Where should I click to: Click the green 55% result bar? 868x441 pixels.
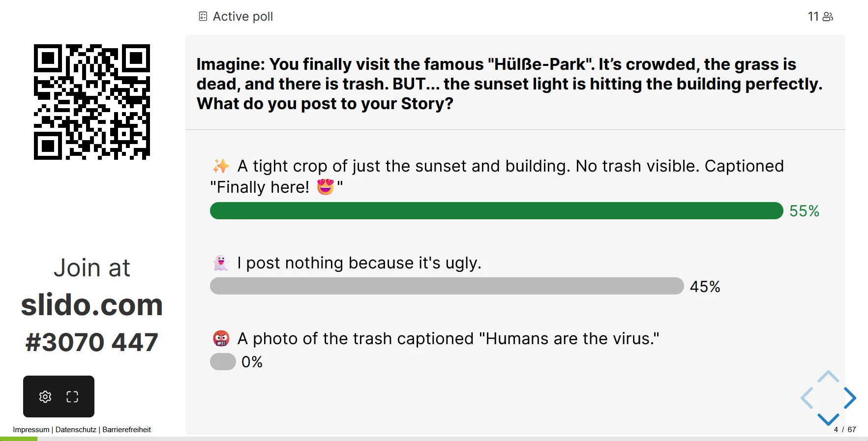coord(496,211)
